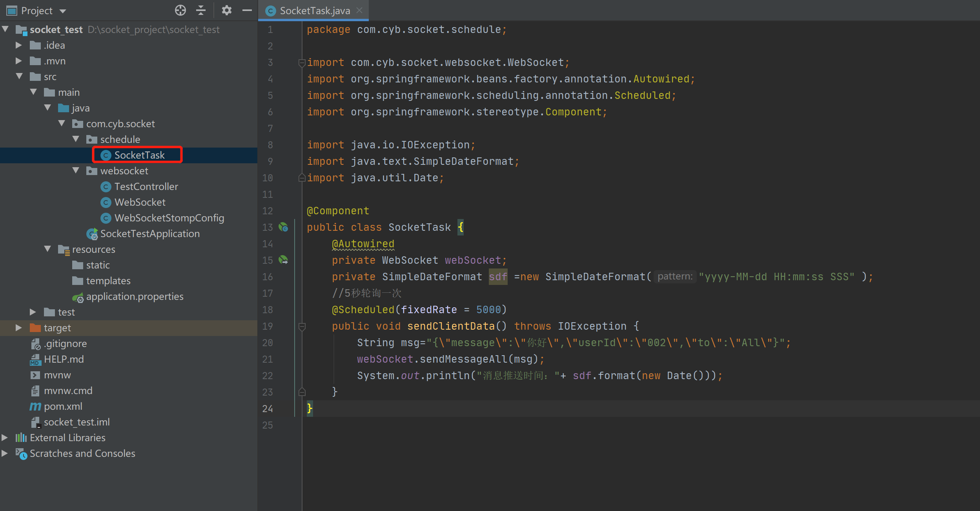The height and width of the screenshot is (511, 980).
Task: Collapse the websocket package
Action: [x=76, y=171]
